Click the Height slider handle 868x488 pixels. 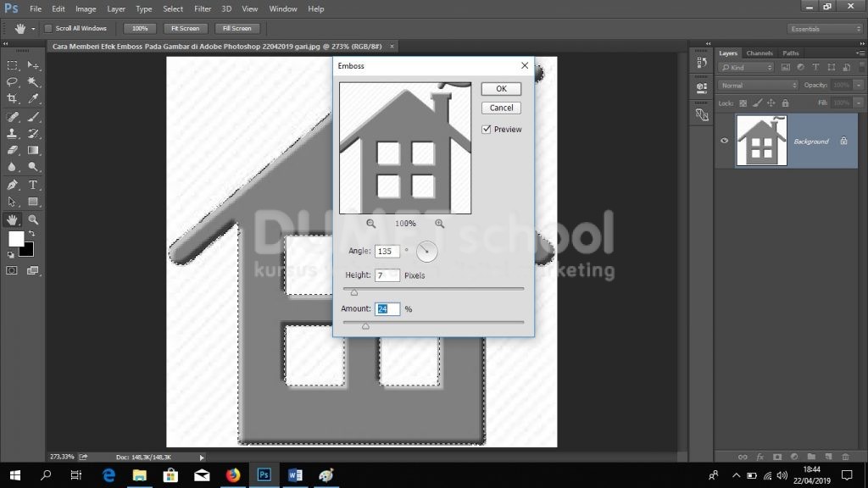[x=354, y=292]
